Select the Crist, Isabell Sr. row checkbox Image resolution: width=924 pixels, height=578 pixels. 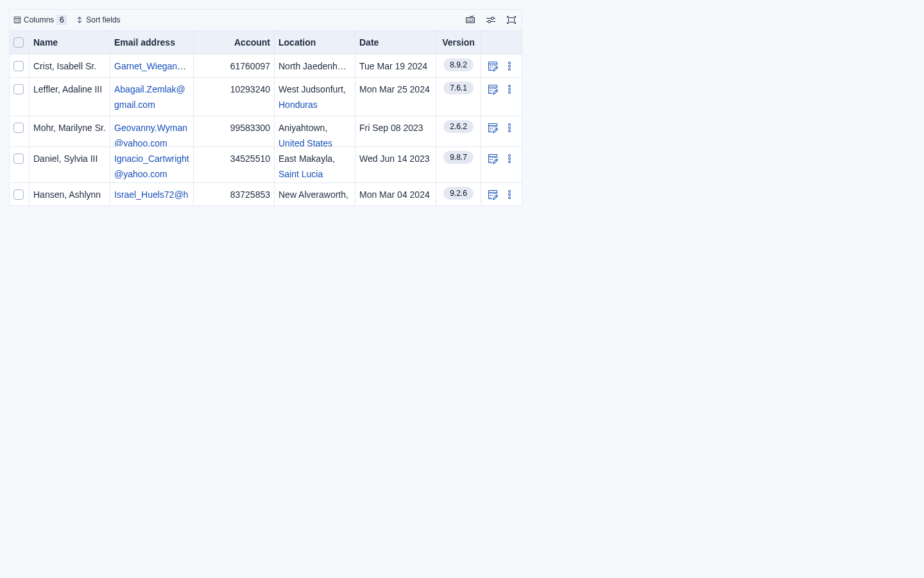19,66
